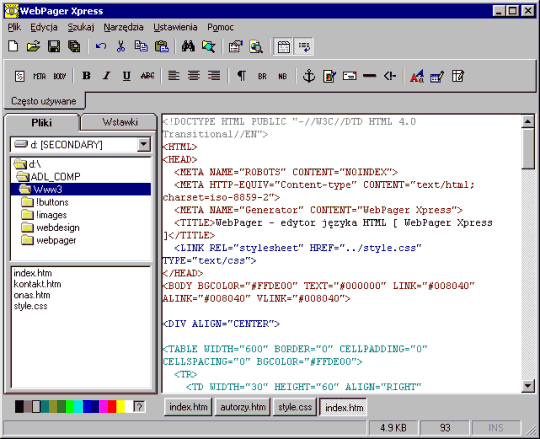Open the !buttons folder

[x=45, y=202]
